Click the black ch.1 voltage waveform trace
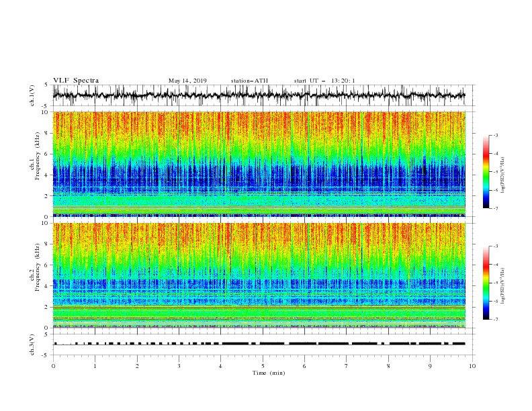The width and height of the screenshot is (532, 411). [x=259, y=95]
